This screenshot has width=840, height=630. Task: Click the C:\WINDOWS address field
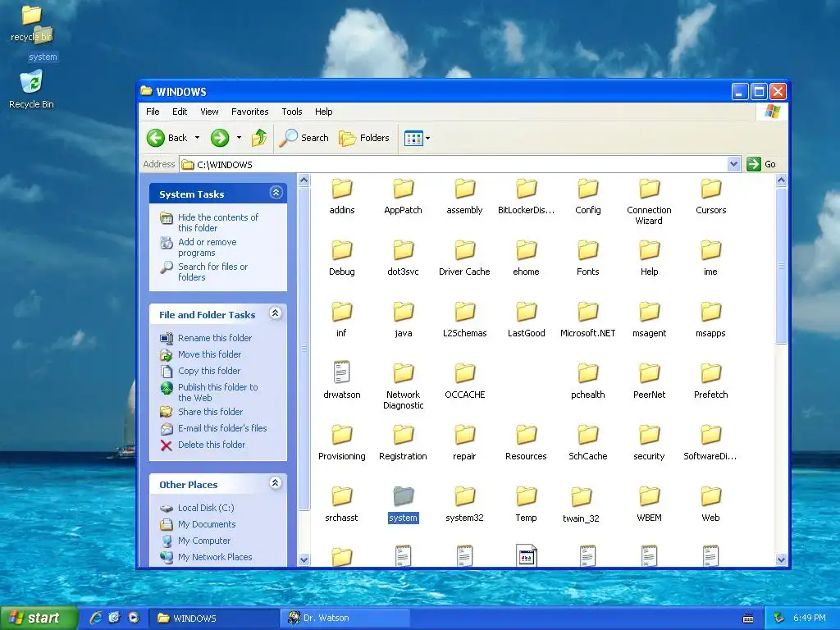point(459,164)
